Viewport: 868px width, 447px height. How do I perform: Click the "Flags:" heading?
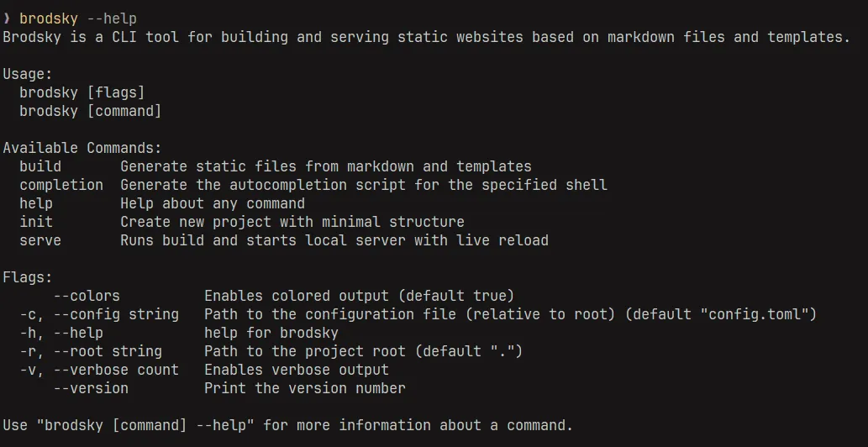(x=28, y=277)
